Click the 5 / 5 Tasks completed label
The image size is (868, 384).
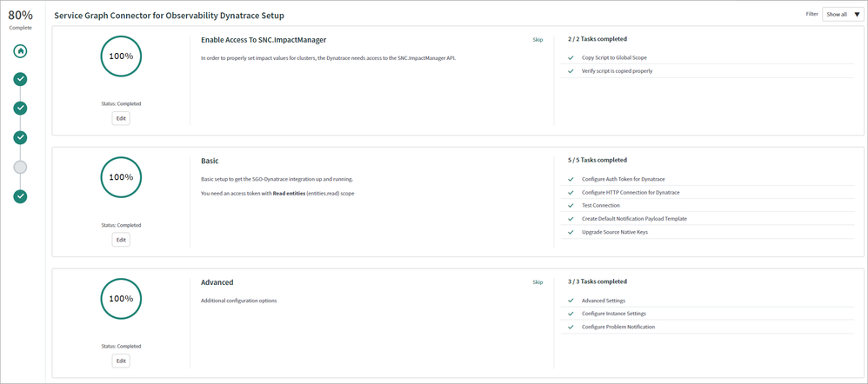598,160
